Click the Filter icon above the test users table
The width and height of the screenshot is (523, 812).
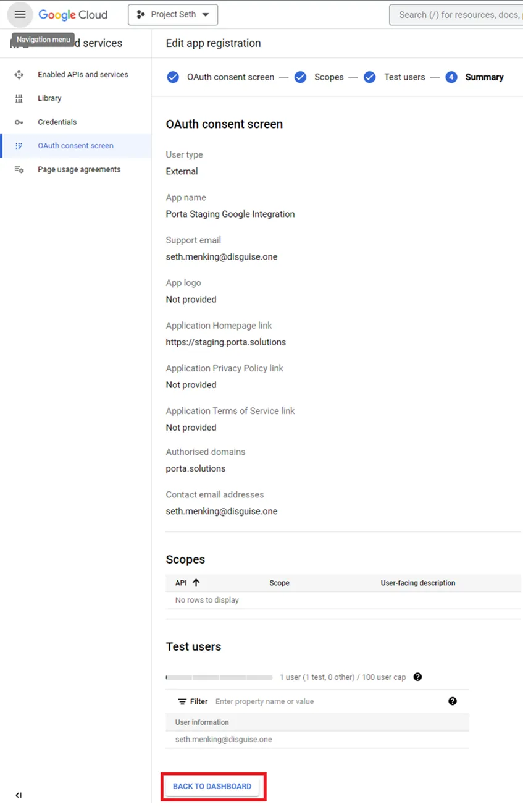click(x=181, y=701)
